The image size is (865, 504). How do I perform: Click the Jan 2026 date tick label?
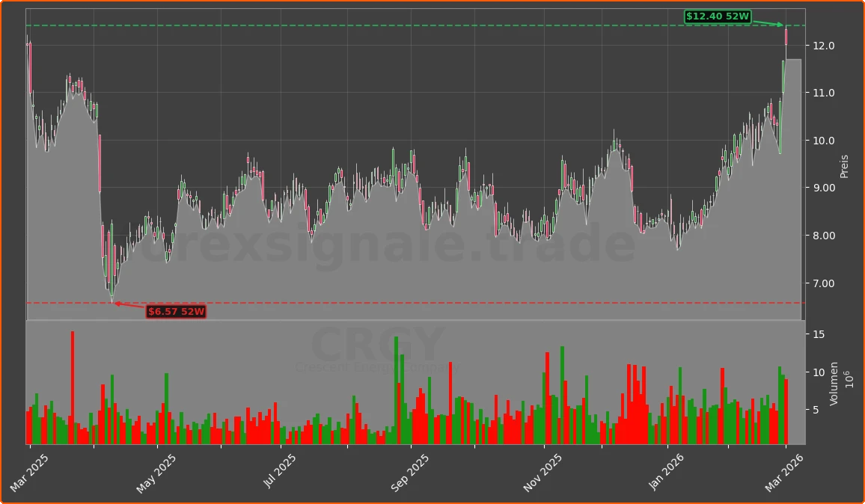click(667, 473)
